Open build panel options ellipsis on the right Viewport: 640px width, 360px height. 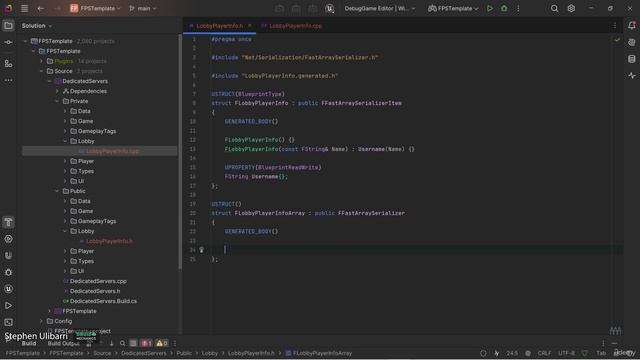click(603, 343)
